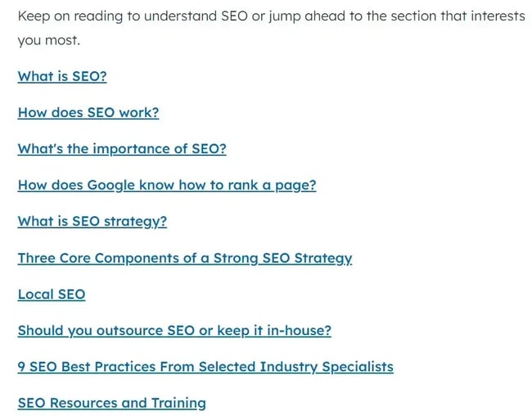The image size is (532, 416).
Task: Go to "Three Core Components of a Strong SEO Strategy"
Action: (185, 258)
